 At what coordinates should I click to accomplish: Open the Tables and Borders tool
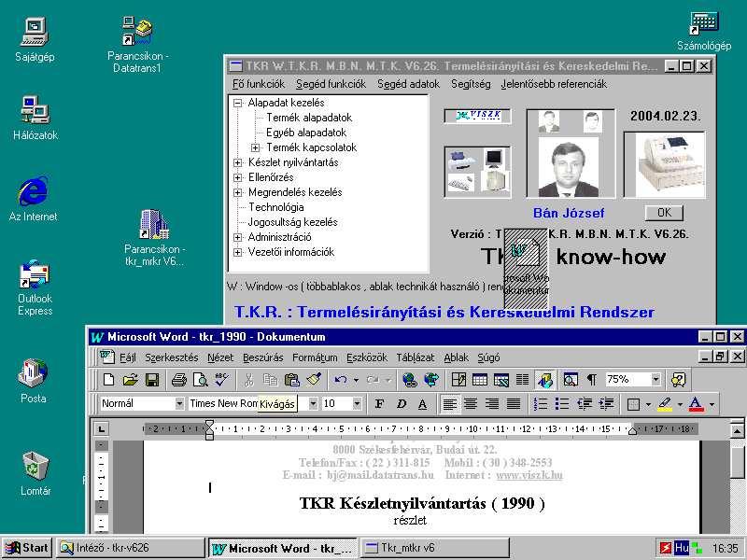pos(458,380)
